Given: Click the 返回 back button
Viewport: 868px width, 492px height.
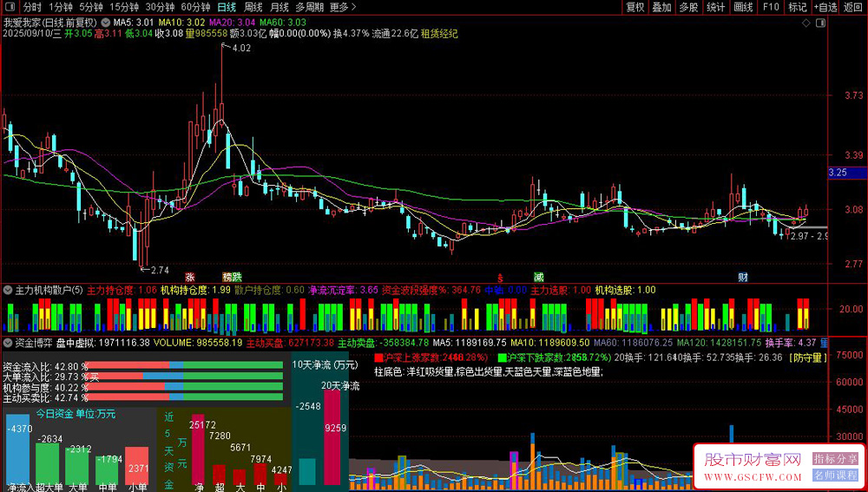Looking at the screenshot, I should 853,7.
